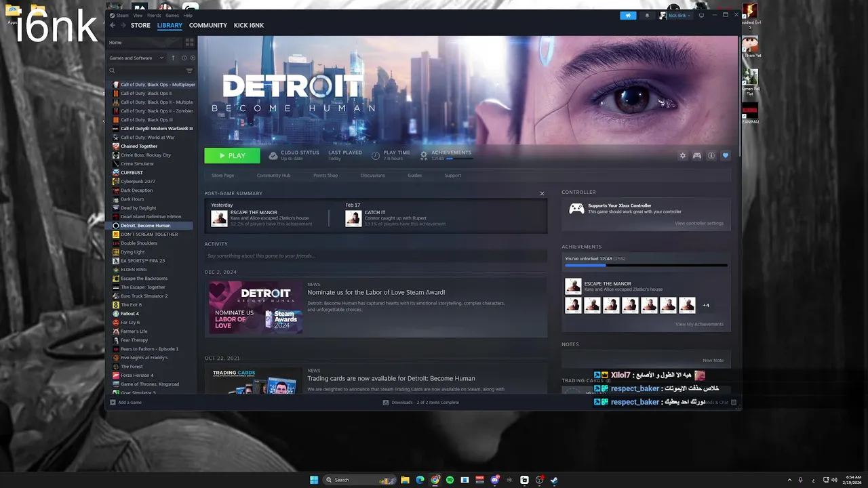Image resolution: width=868 pixels, height=488 pixels.
Task: Open the Windows Start button
Action: pos(314,480)
